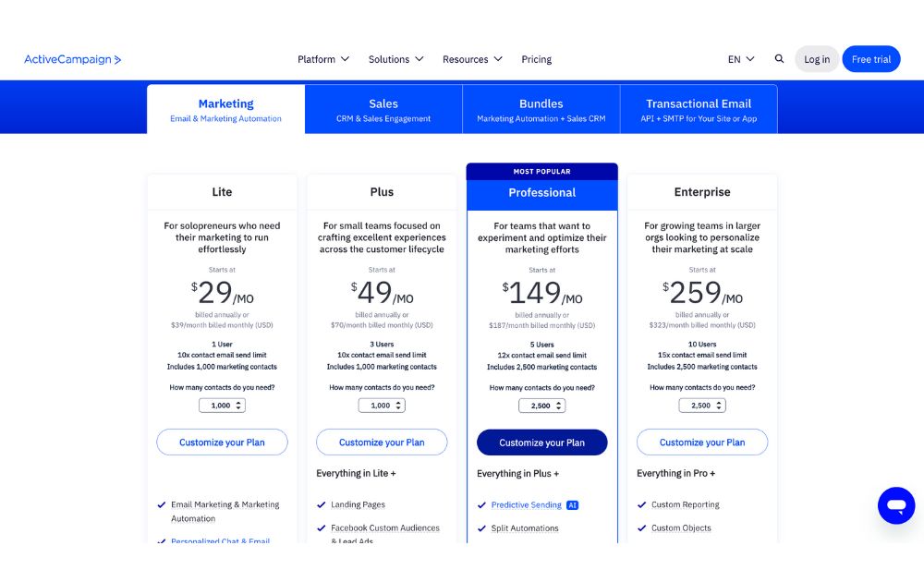
Task: Start a Free trial
Action: pos(871,59)
